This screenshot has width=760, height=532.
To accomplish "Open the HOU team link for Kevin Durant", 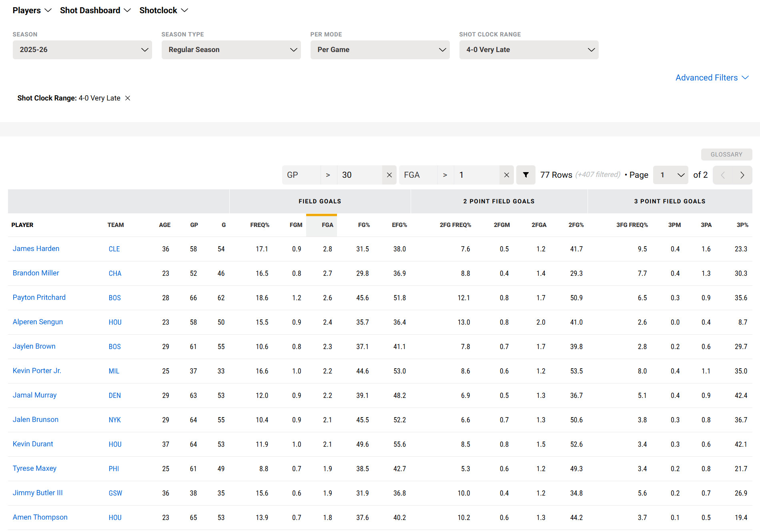I will (115, 444).
